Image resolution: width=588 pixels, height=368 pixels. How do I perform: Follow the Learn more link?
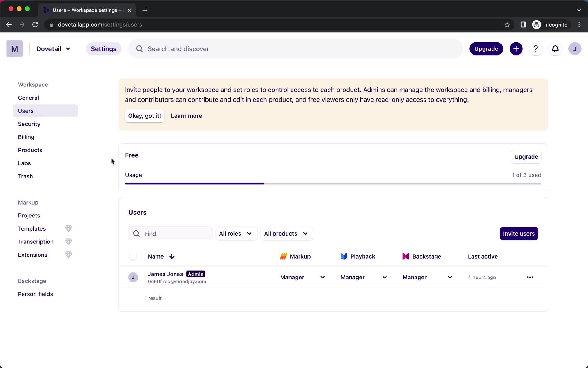point(186,116)
